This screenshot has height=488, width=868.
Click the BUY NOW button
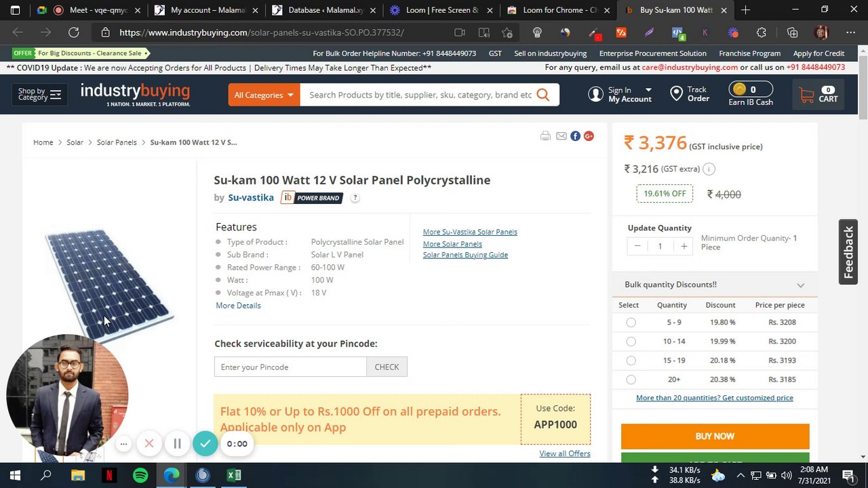(x=715, y=436)
